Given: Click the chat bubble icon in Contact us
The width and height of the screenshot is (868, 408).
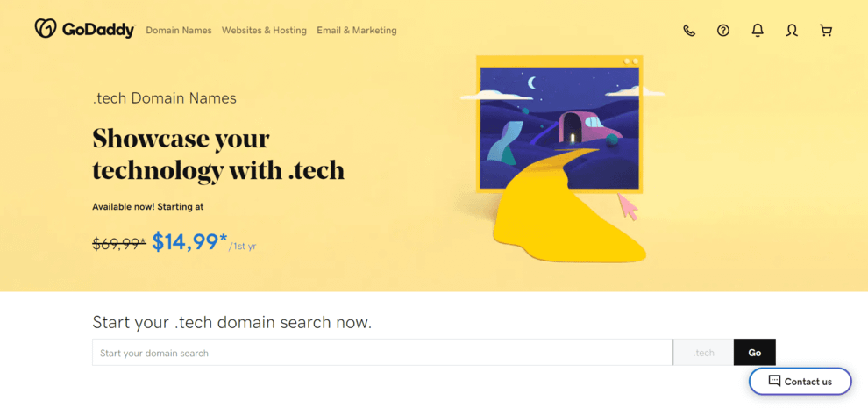Looking at the screenshot, I should [774, 381].
